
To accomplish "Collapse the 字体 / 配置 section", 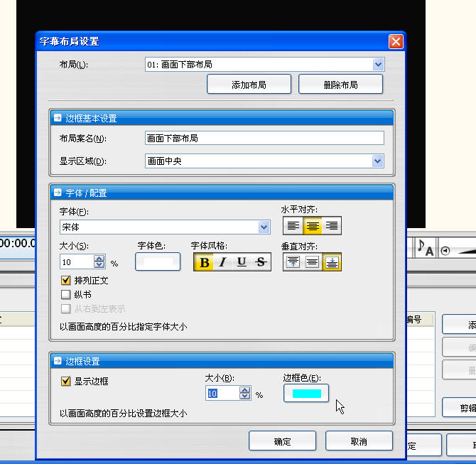I will [58, 193].
